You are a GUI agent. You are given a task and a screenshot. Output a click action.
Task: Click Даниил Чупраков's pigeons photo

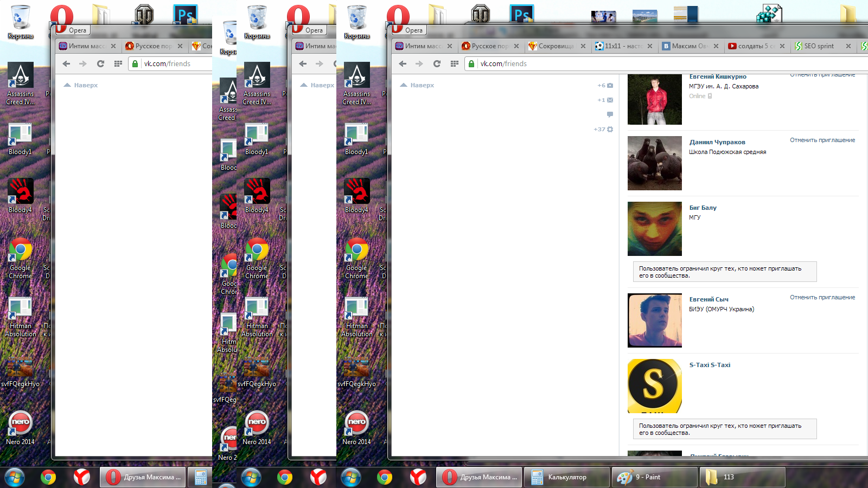[655, 163]
